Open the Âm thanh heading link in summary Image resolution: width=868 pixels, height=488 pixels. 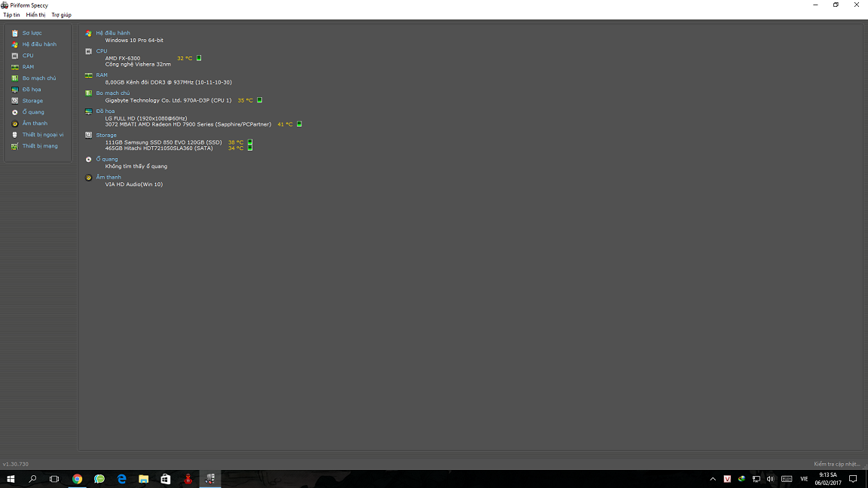coord(108,177)
